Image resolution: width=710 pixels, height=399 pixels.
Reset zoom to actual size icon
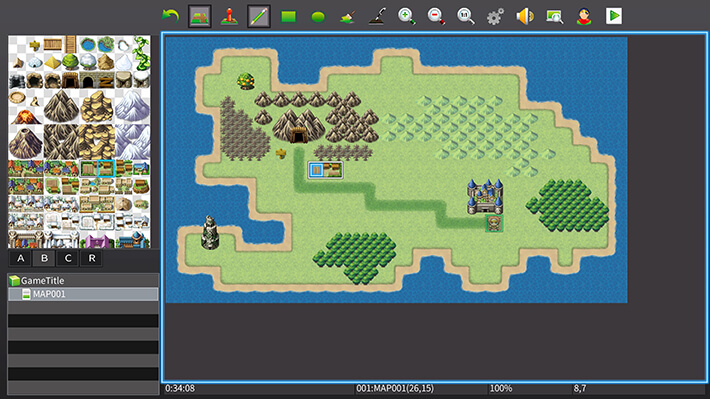tap(465, 16)
